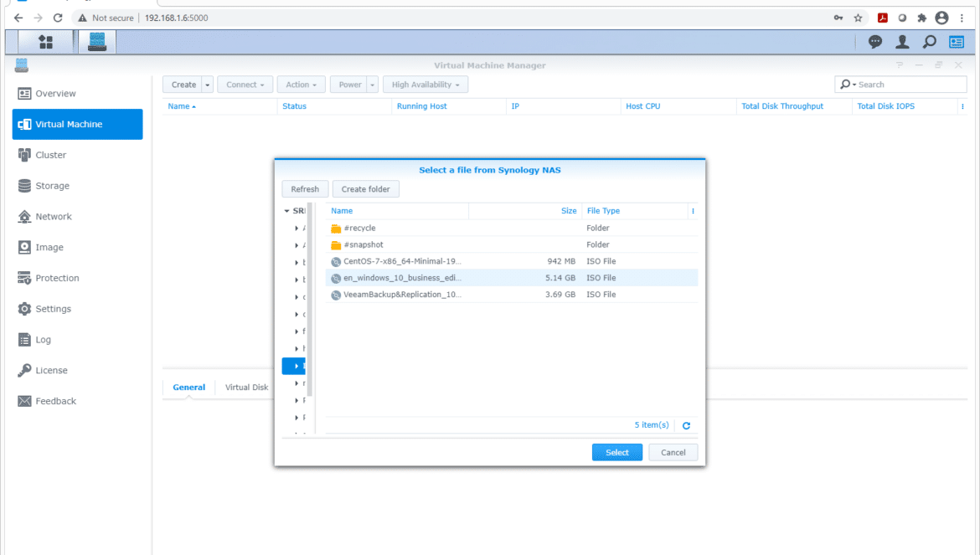Click the Not secure warning icon
Viewport: 980px width, 555px height.
(x=82, y=18)
